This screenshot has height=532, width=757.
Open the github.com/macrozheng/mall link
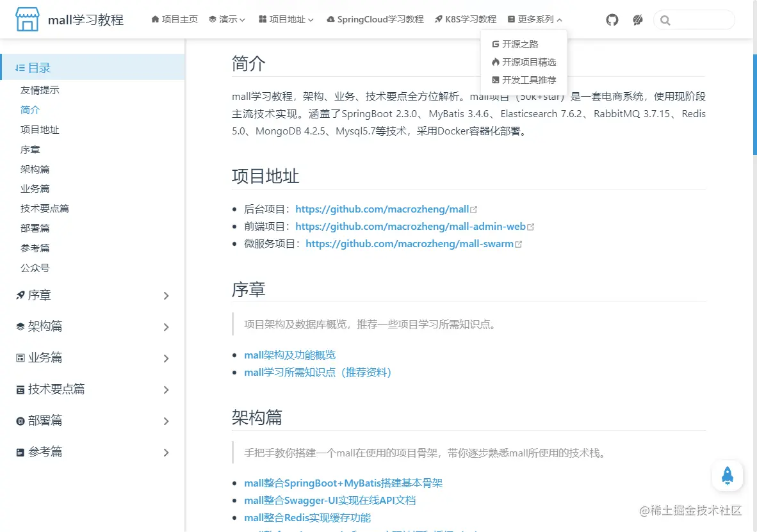pos(382,209)
